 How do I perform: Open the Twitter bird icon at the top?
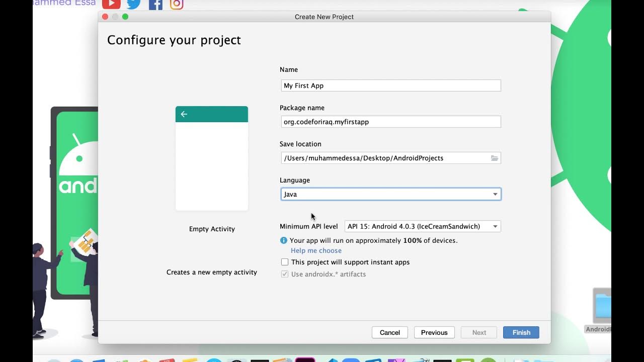[133, 4]
